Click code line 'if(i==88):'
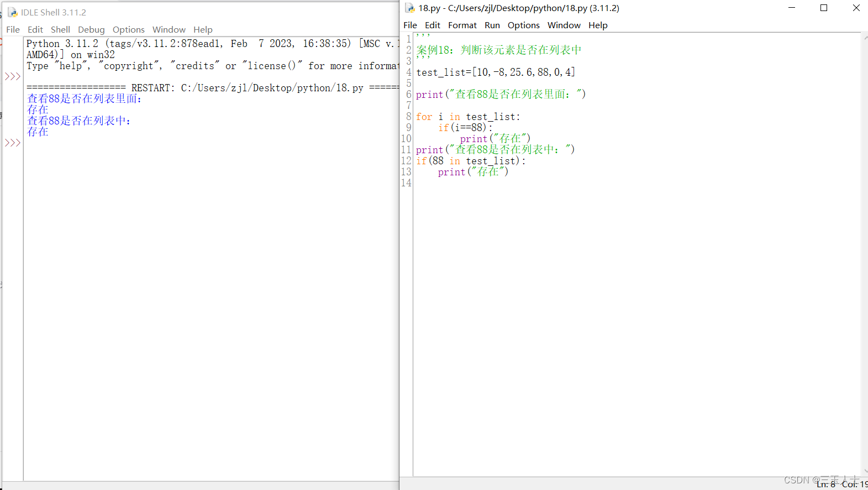Image resolution: width=868 pixels, height=490 pixels. [465, 128]
